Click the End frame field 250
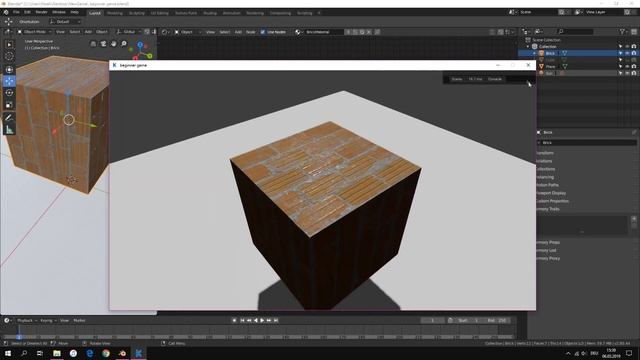640x360 pixels. (497, 320)
